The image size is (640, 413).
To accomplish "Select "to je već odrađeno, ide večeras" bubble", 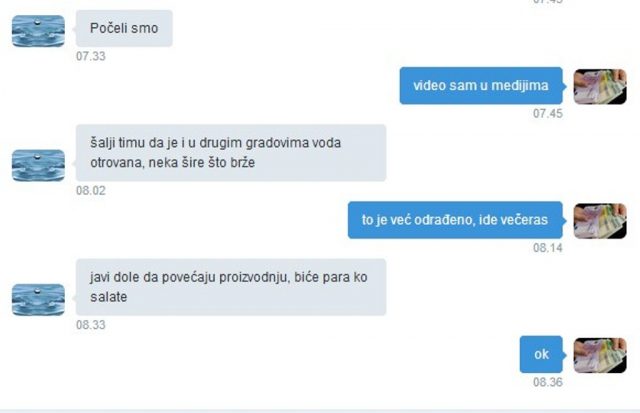I will pos(455,220).
